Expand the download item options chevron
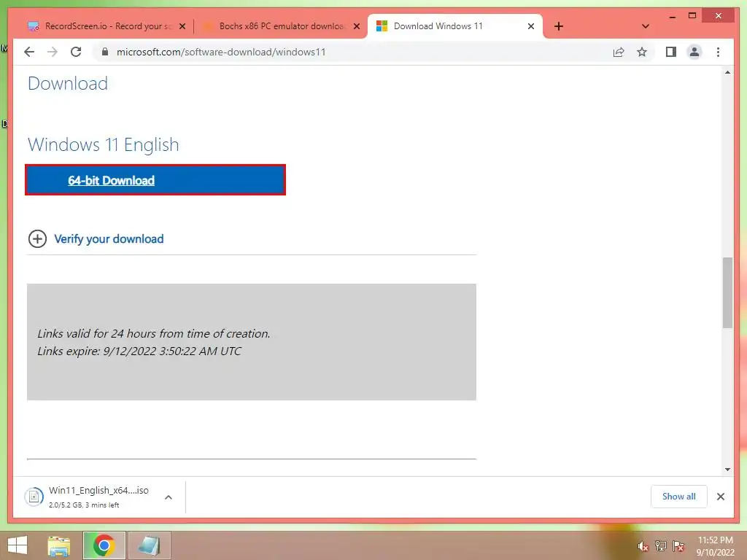Viewport: 747px width, 560px height. (x=169, y=497)
